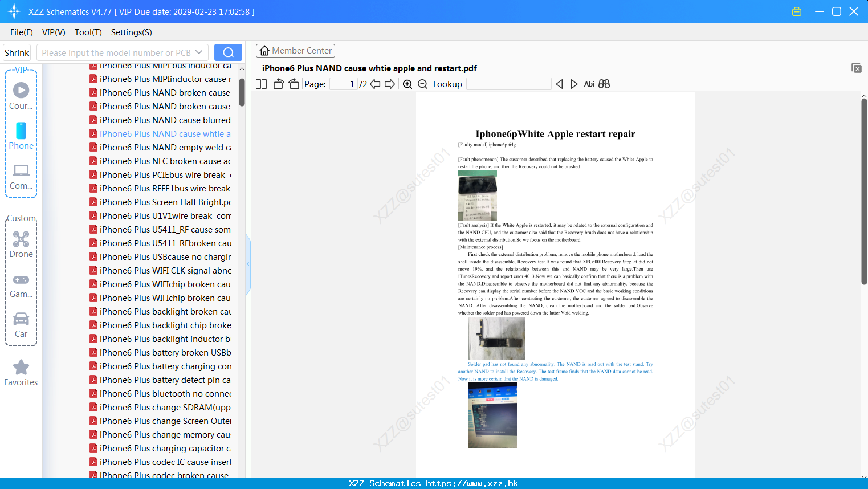This screenshot has height=489, width=868.
Task: Click the Page number field
Action: [x=343, y=84]
